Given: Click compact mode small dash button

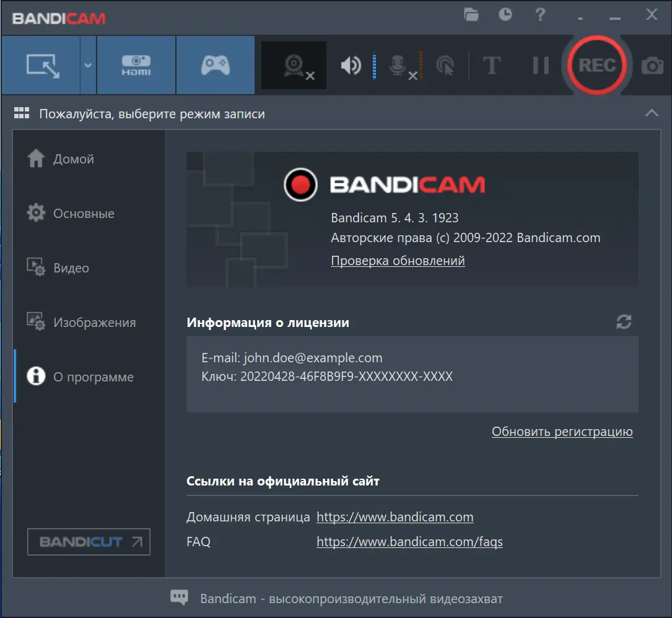Looking at the screenshot, I should 580,19.
